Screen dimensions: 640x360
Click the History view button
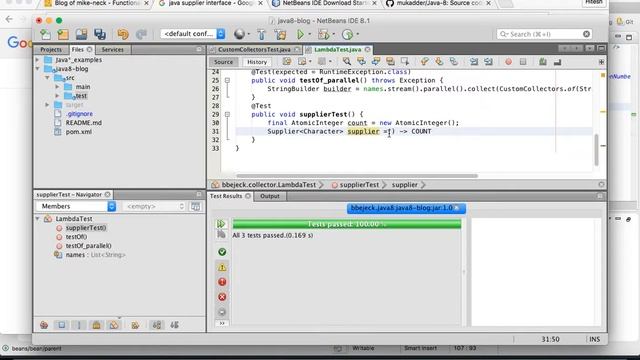(x=257, y=62)
